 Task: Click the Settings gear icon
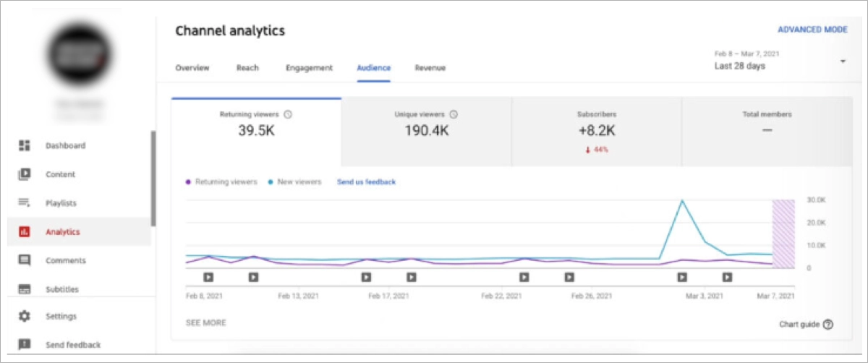tap(25, 316)
